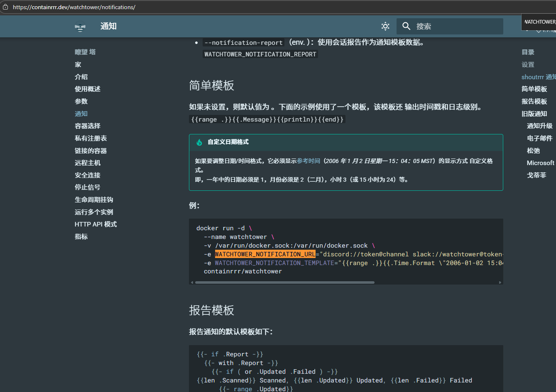The height and width of the screenshot is (392, 556).
Task: Click the lock icon in the address bar
Action: click(5, 7)
